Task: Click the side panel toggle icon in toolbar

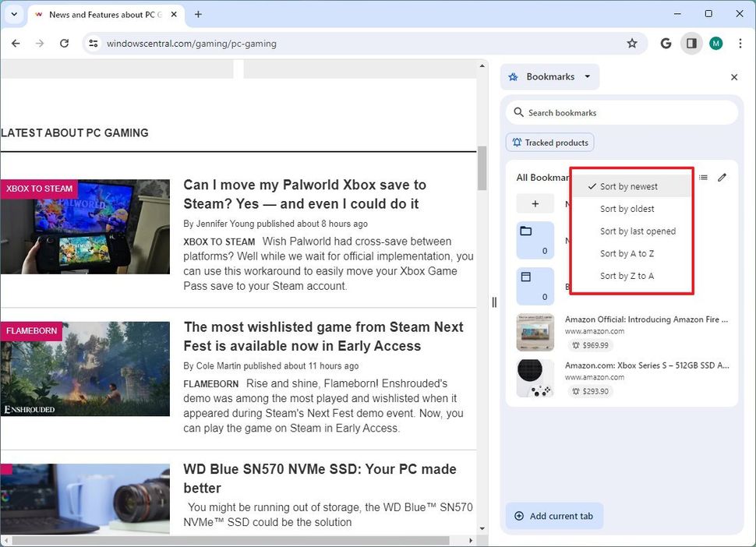Action: 691,44
